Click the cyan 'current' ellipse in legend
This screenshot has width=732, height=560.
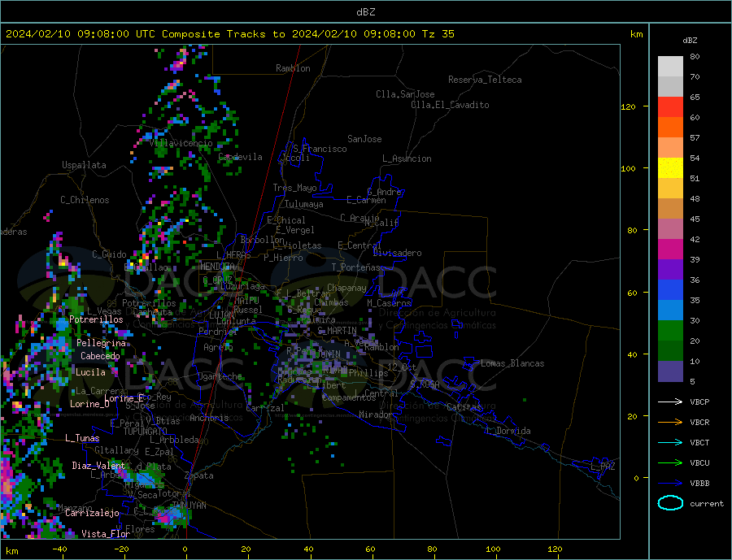pyautogui.click(x=670, y=503)
